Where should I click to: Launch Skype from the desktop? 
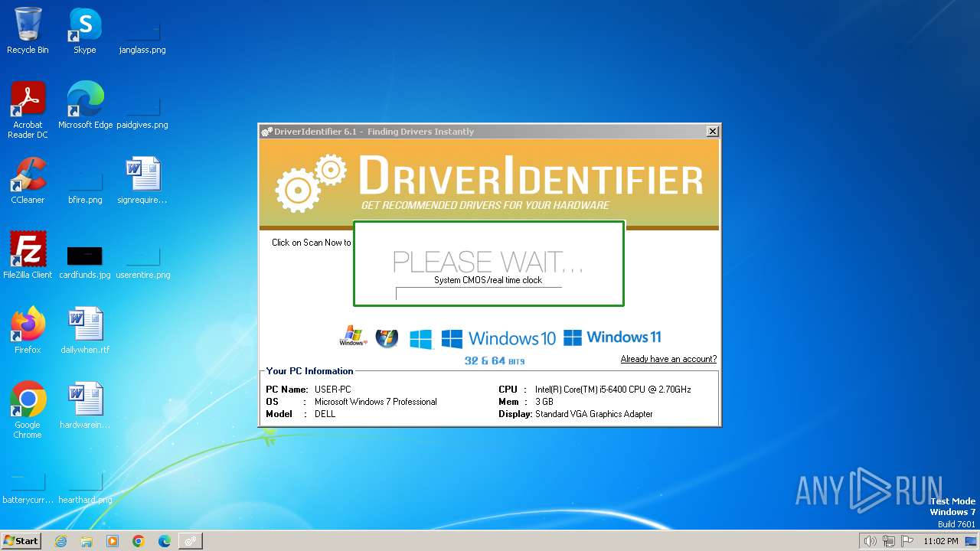84,31
